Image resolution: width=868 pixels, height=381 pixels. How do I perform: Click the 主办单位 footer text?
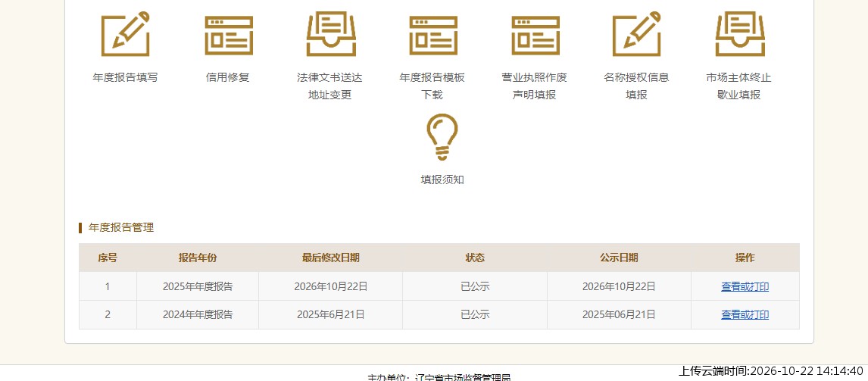click(x=439, y=377)
